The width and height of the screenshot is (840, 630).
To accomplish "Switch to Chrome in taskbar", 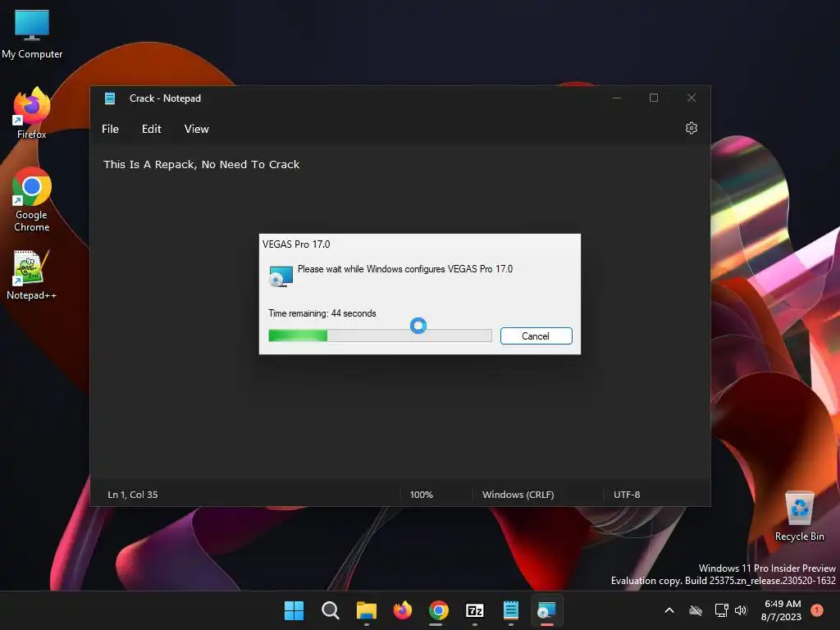I will coord(438,610).
